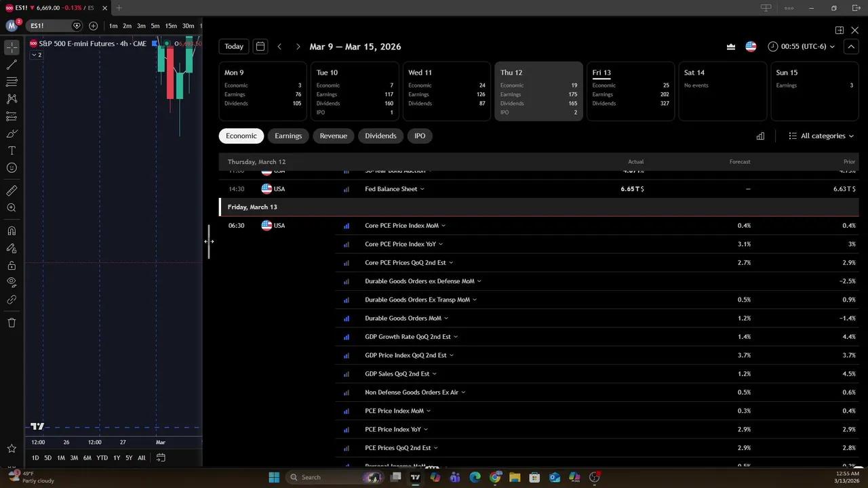This screenshot has height=488, width=868.
Task: Toggle magnet mode on the chart
Action: click(12, 231)
